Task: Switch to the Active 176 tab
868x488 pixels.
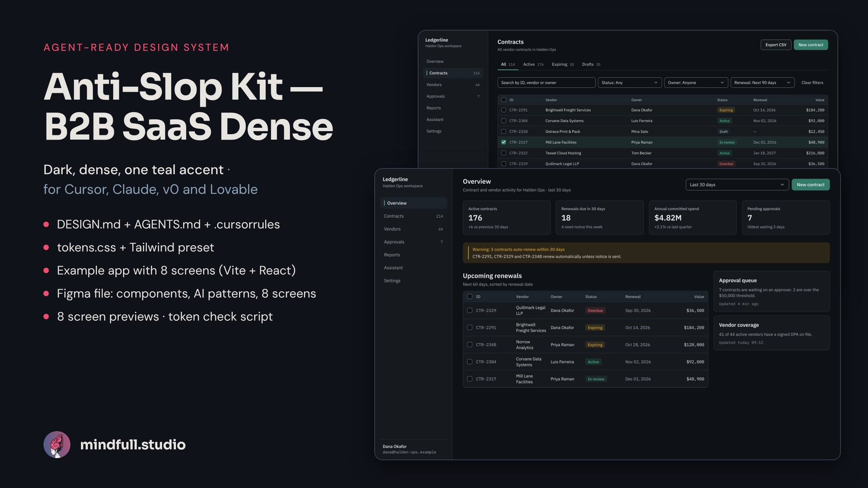Action: coord(533,65)
